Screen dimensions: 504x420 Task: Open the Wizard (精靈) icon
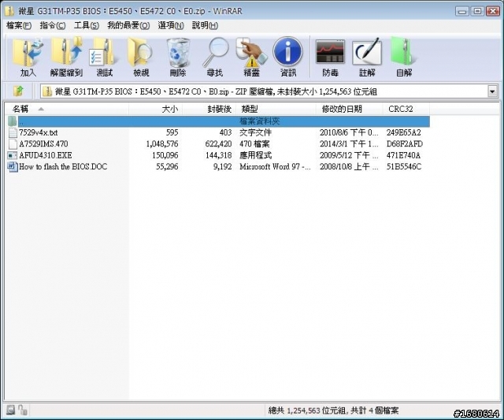(x=251, y=57)
